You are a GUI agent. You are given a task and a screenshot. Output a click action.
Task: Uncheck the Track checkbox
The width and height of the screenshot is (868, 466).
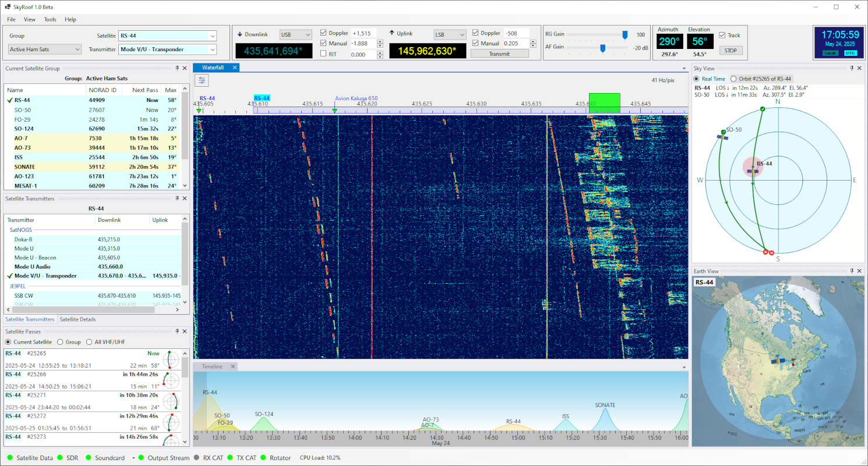click(x=722, y=35)
